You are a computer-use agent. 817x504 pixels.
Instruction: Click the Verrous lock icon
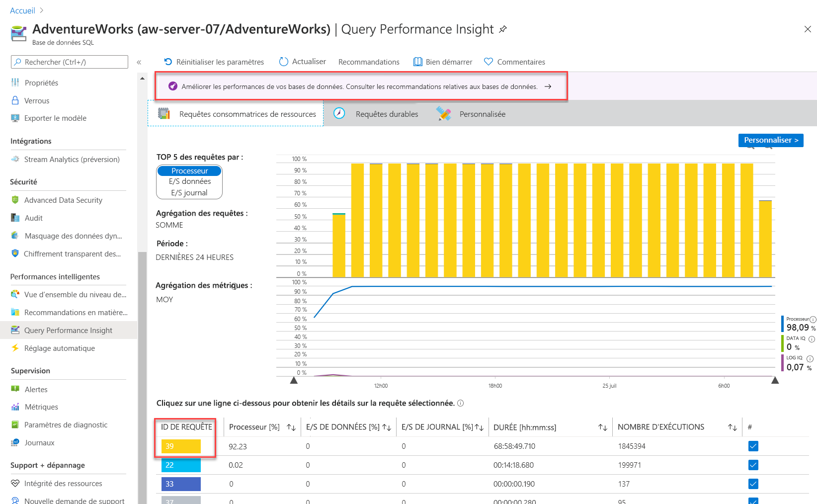point(15,100)
